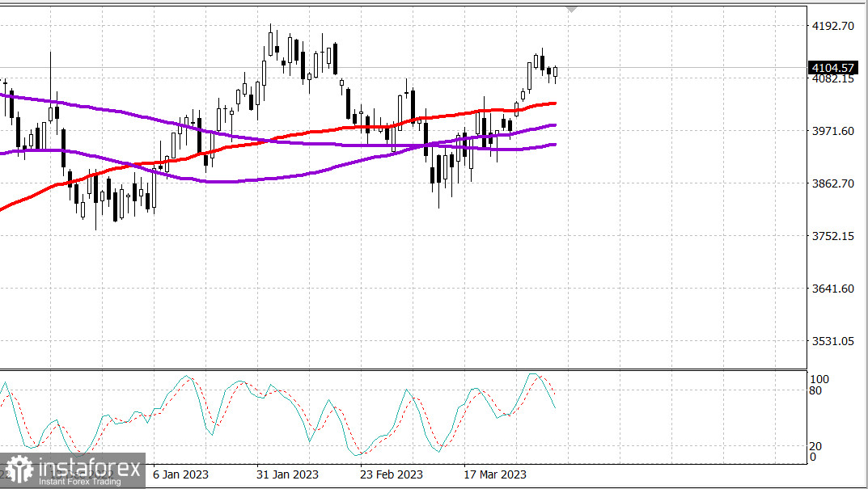Click the 3971.60 price axis label
This screenshot has height=489, width=868.
832,131
